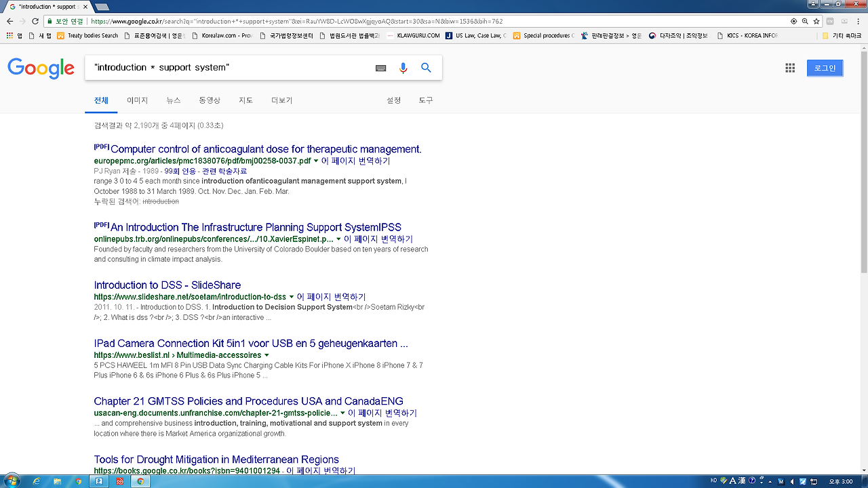The height and width of the screenshot is (488, 868).
Task: Expand dropdown arrow beside europepmc.org URL
Action: point(315,161)
